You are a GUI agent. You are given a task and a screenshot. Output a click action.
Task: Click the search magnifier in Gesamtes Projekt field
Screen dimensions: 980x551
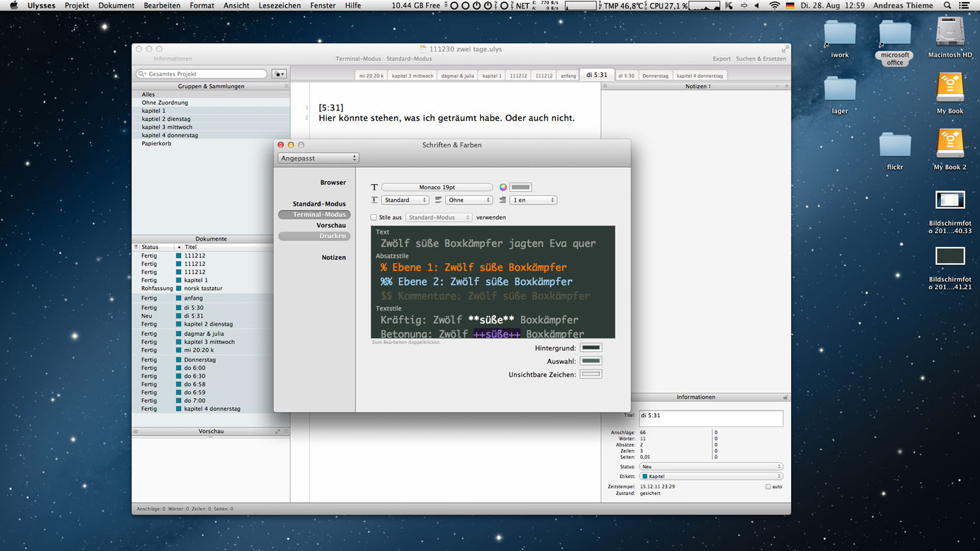click(x=142, y=74)
